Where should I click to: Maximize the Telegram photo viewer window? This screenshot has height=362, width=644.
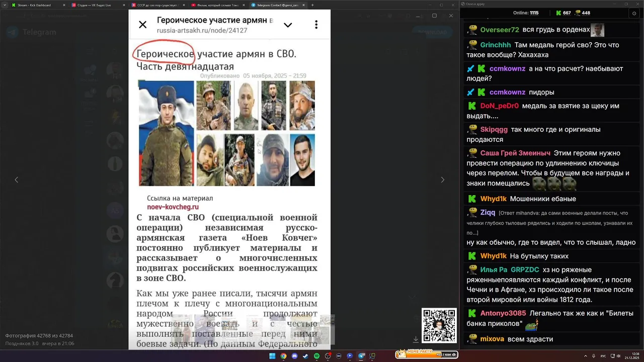click(435, 15)
